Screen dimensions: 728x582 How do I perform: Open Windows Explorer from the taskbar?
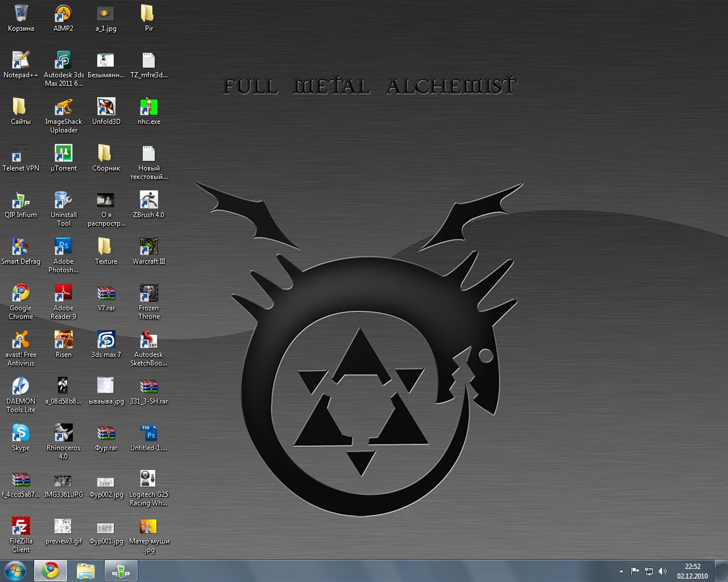point(86,571)
